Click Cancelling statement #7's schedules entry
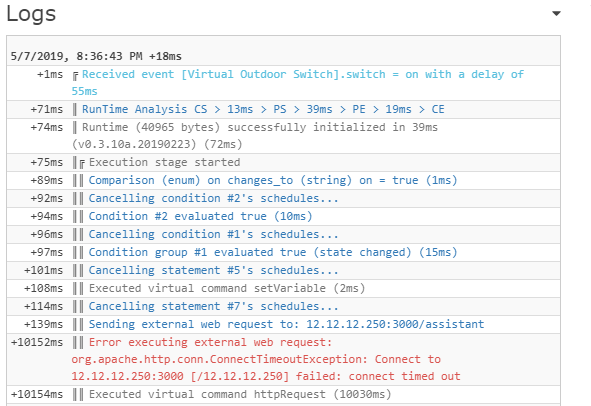591x406 pixels. pos(213,306)
